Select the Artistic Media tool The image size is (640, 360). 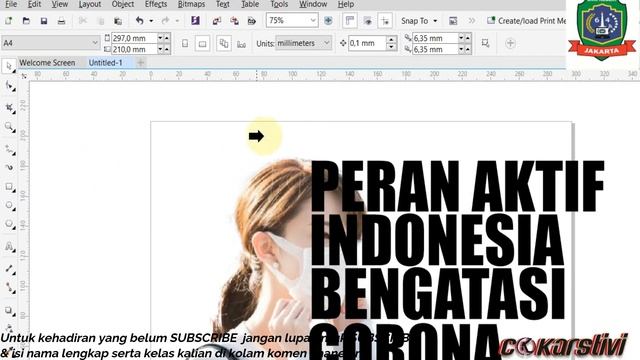point(9,167)
